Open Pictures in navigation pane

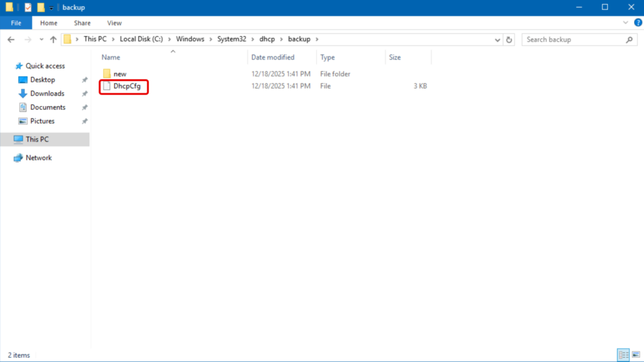point(42,121)
